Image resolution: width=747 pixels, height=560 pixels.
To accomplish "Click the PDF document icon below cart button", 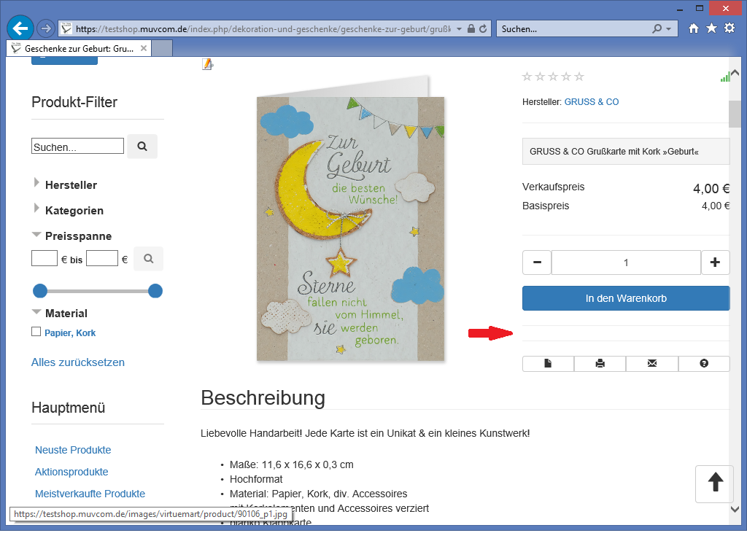I will [x=548, y=364].
